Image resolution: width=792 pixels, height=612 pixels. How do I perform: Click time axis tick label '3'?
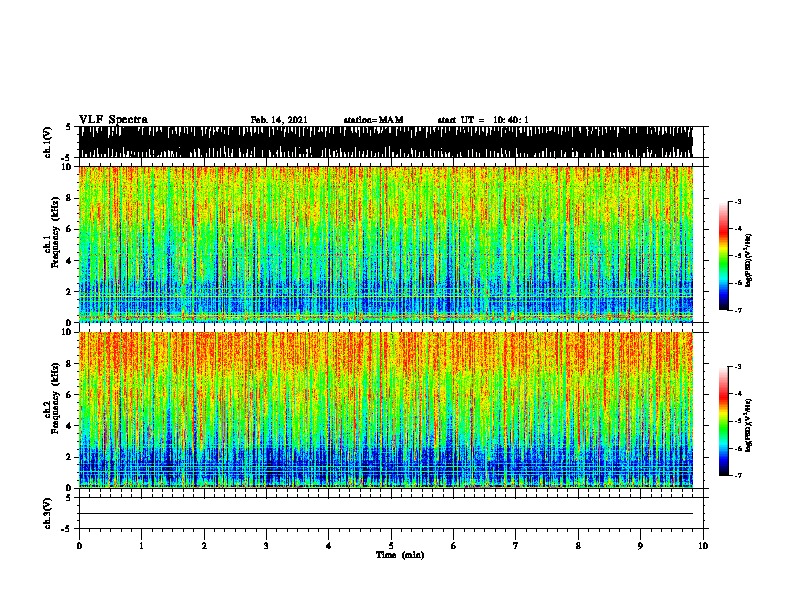coord(266,546)
